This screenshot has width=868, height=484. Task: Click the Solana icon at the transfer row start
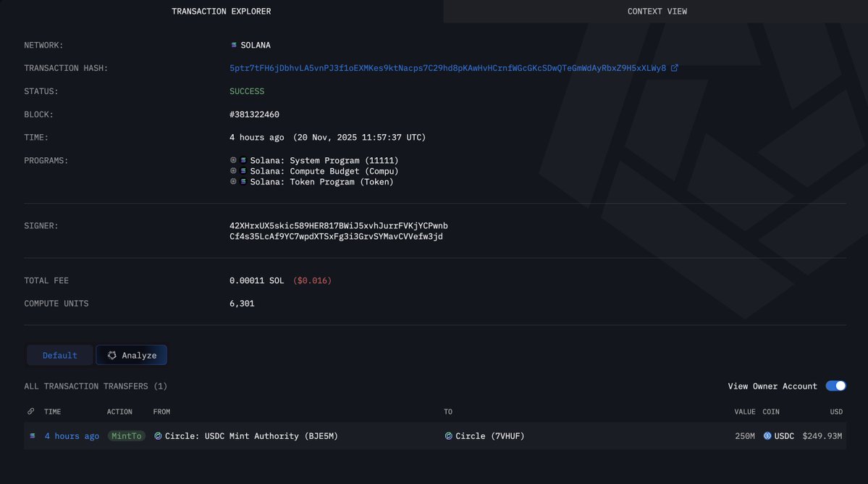(31, 435)
